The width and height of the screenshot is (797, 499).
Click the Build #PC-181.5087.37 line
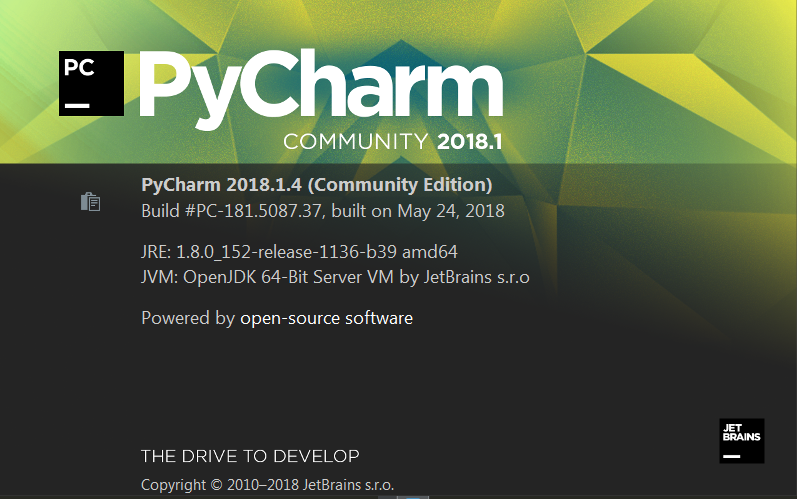[323, 211]
